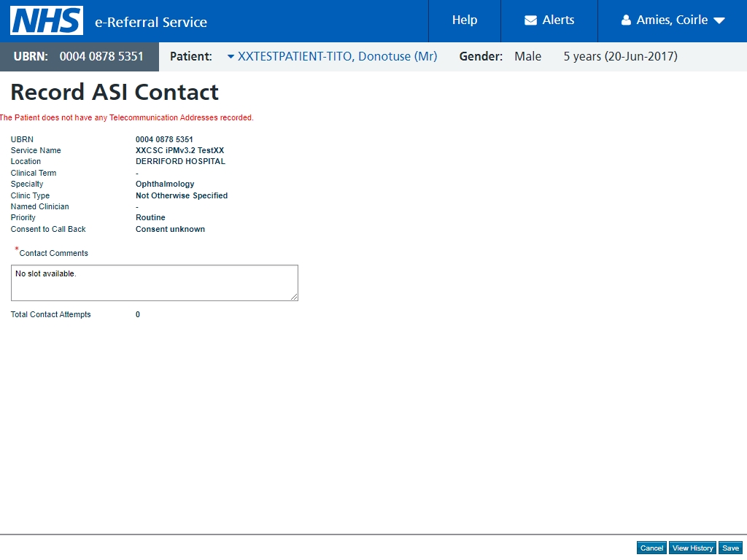Click the Total Contact Attempts label
The width and height of the screenshot is (747, 560).
(50, 314)
